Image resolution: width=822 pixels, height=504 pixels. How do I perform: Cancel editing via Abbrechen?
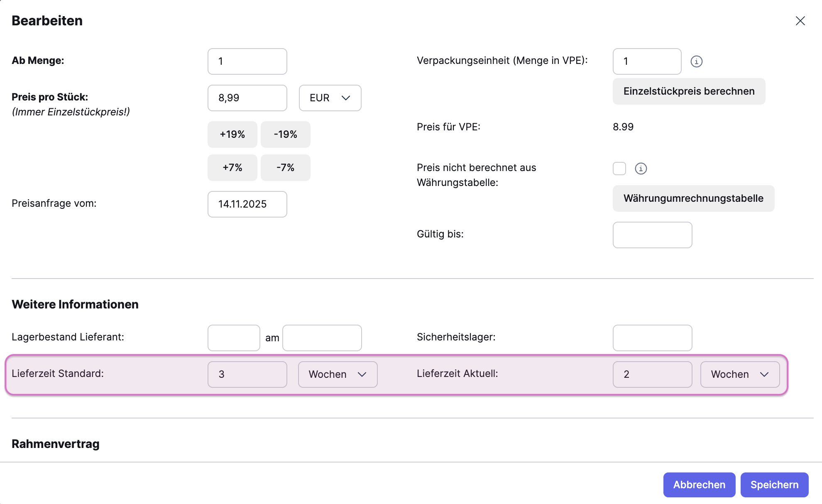coord(699,485)
